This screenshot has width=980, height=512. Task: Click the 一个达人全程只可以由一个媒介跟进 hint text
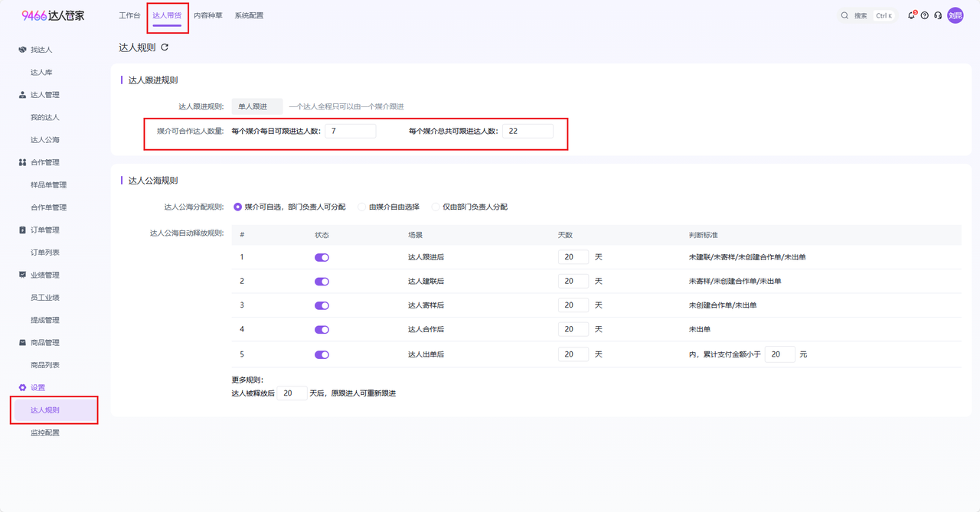[x=347, y=106]
